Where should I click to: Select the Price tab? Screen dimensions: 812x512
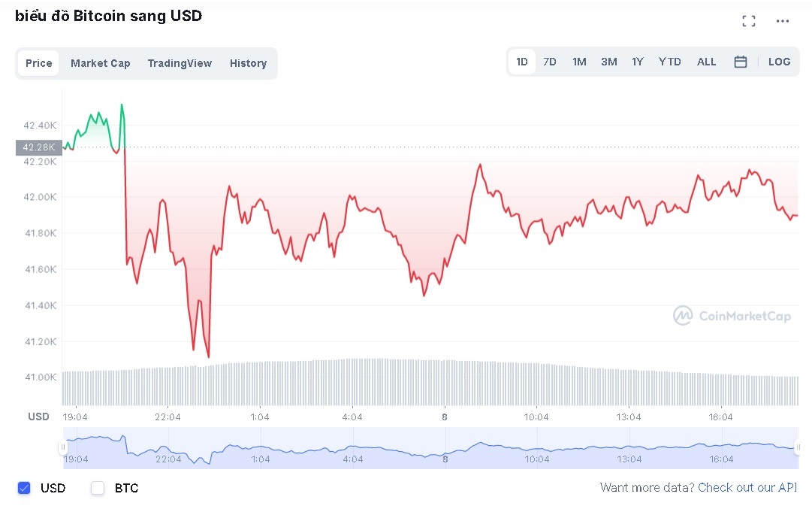pyautogui.click(x=38, y=63)
